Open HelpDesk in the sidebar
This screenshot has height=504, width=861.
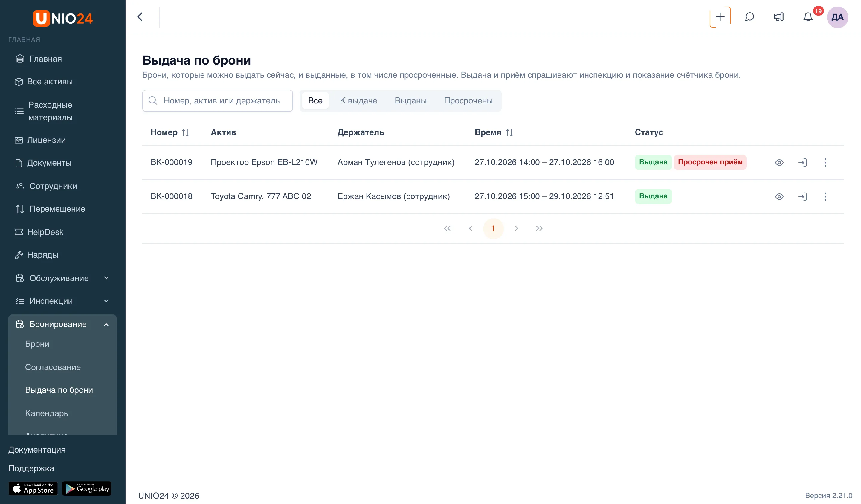tap(62, 232)
